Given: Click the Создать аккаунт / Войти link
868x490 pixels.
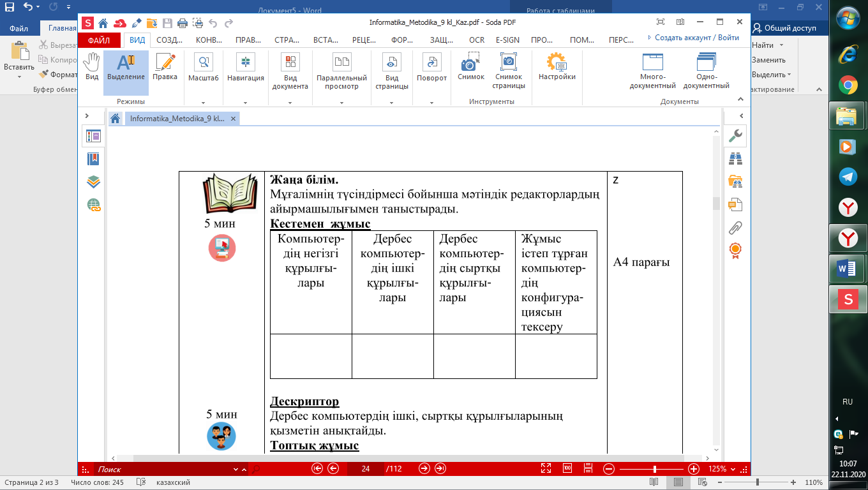Looking at the screenshot, I should pos(693,38).
